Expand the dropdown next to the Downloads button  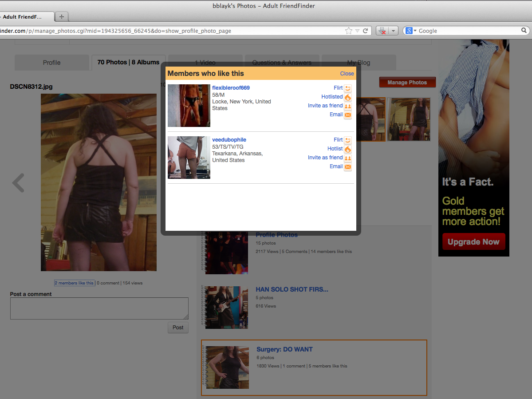pyautogui.click(x=393, y=31)
